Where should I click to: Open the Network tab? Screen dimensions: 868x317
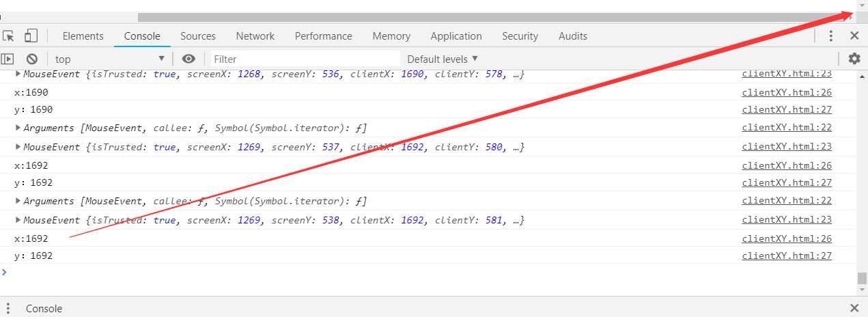(255, 36)
